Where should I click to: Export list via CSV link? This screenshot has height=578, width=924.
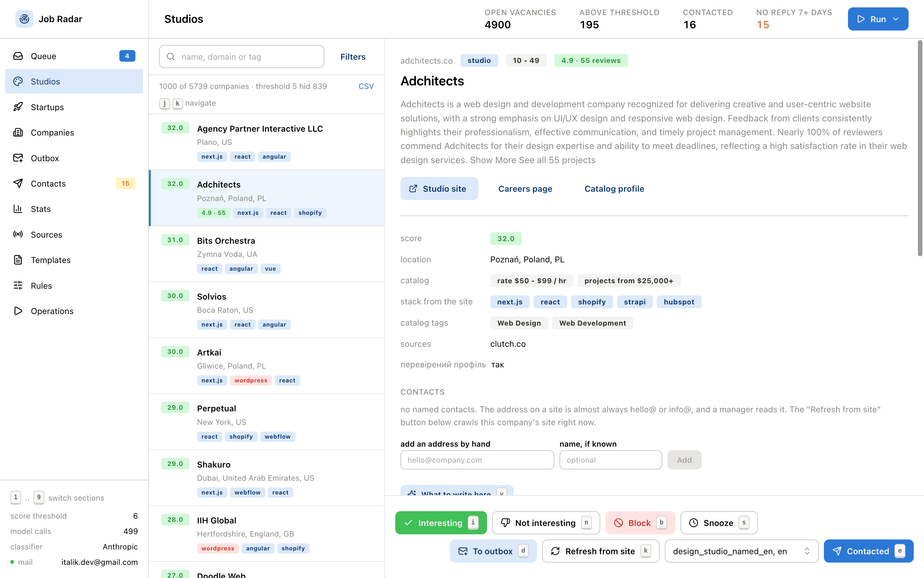pos(366,86)
